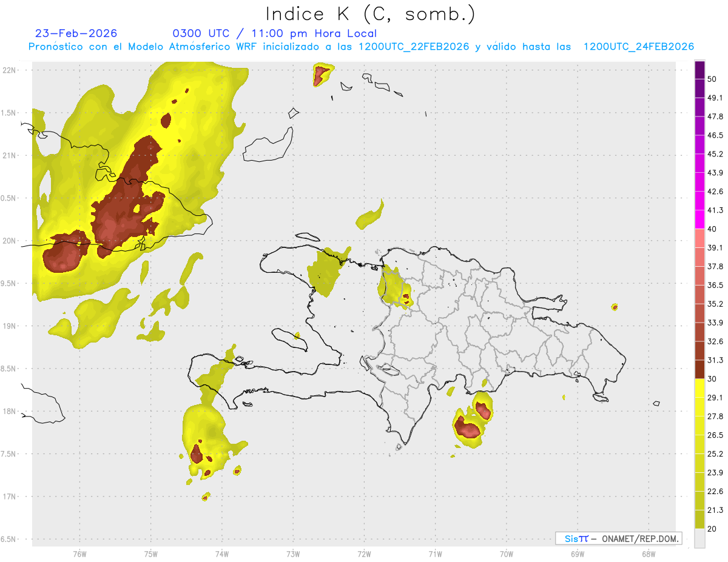The image size is (728, 562).
Task: Click the latitude label '22N'
Action: tap(10, 70)
